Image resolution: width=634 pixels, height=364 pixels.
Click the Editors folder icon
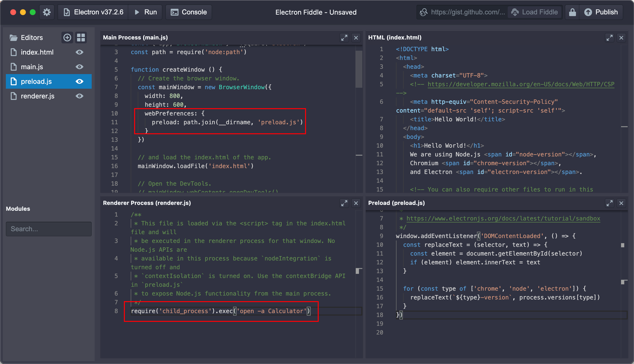(x=13, y=38)
